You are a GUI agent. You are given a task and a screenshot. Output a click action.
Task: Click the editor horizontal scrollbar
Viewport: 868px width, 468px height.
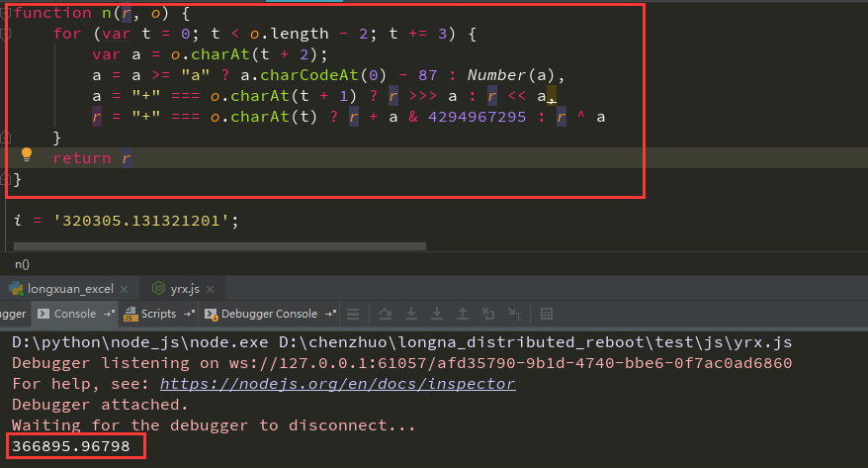(217, 245)
